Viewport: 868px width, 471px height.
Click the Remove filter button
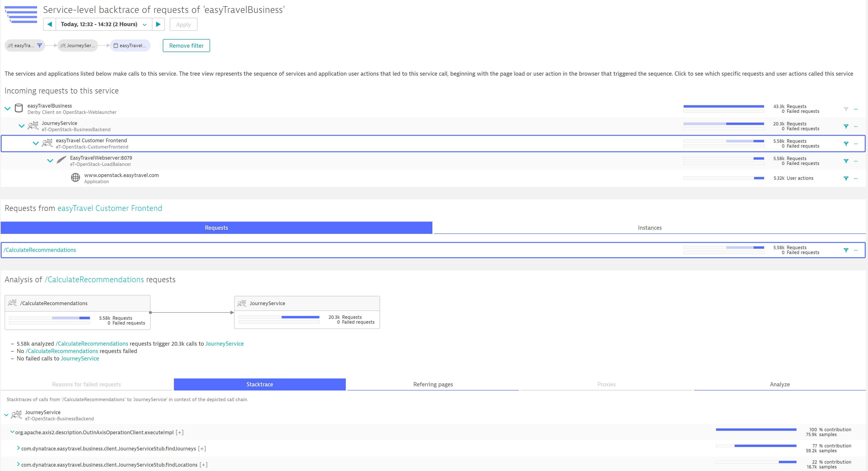[x=186, y=45]
